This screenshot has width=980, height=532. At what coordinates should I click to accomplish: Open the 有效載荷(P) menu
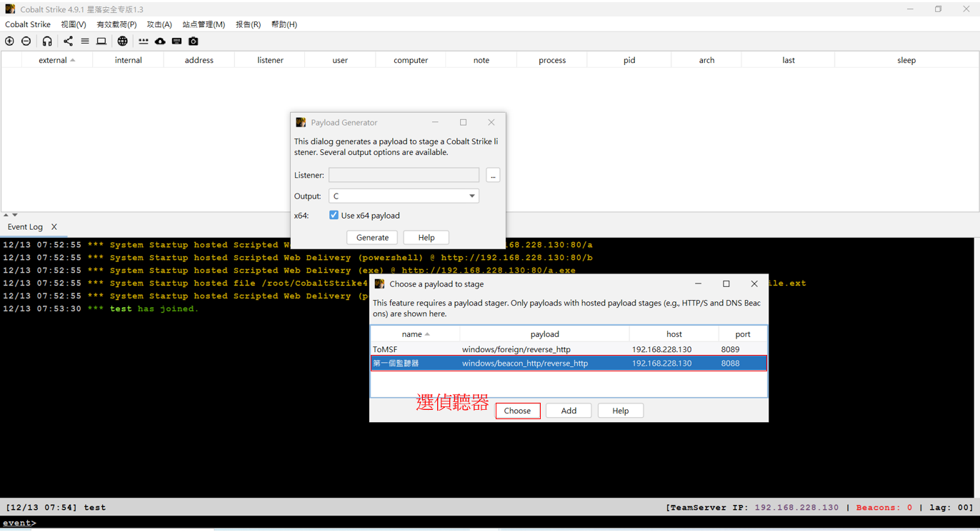(116, 24)
